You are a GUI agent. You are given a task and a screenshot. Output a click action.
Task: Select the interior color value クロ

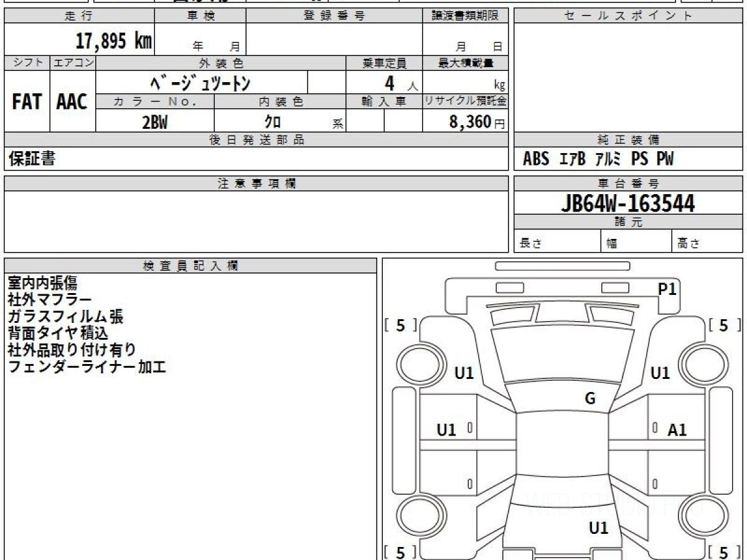click(273, 122)
